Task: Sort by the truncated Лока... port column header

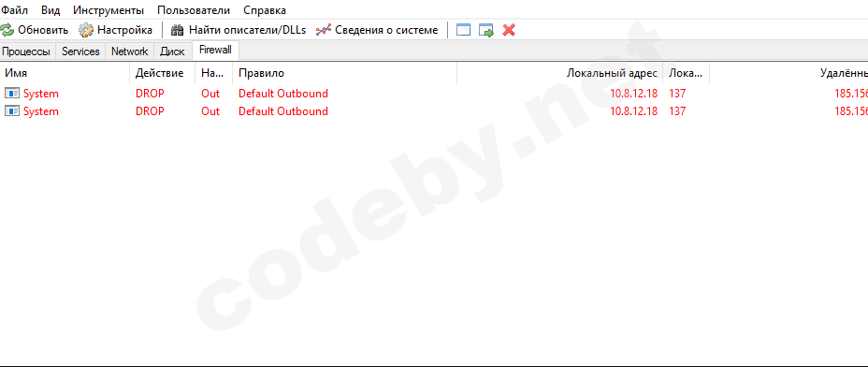Action: 686,73
